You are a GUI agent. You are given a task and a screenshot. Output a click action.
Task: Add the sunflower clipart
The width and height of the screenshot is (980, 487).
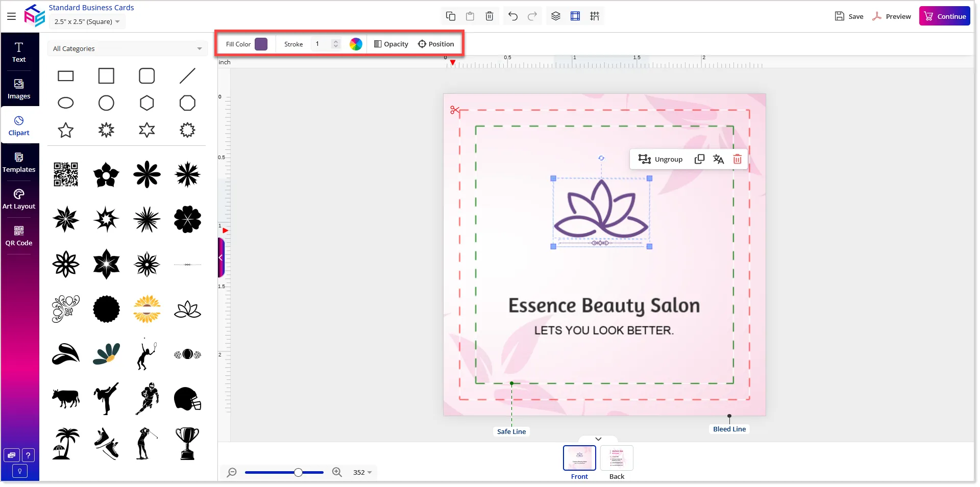click(x=147, y=309)
